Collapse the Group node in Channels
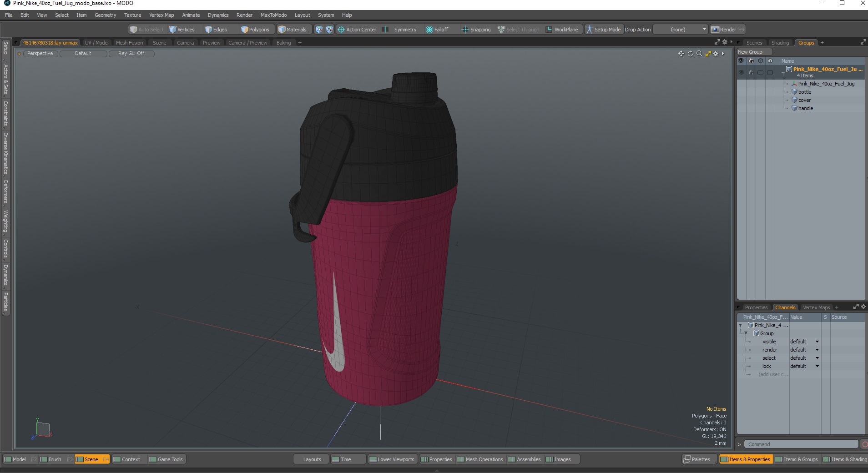868x473 pixels. [x=746, y=333]
